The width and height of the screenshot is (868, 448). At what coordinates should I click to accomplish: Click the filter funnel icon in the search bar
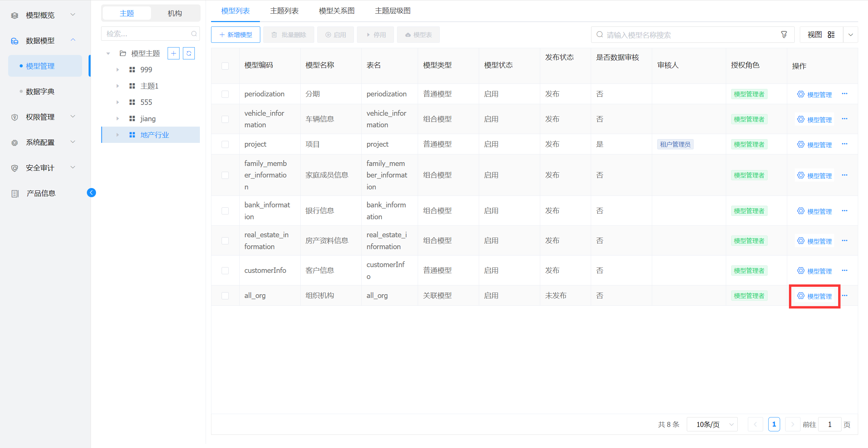pyautogui.click(x=784, y=35)
